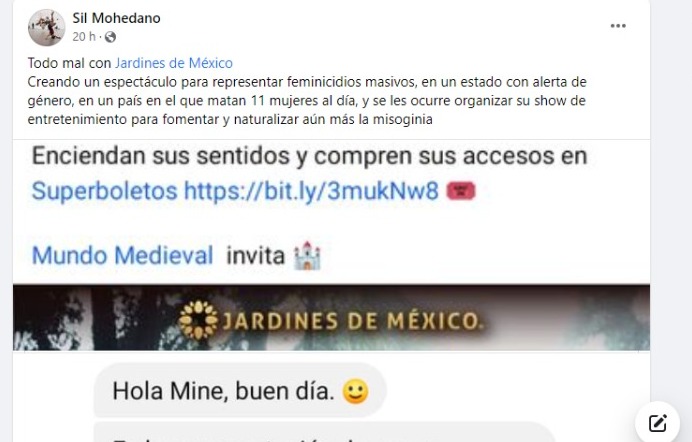Open the bit.ly/3mukNw8 URL

pyautogui.click(x=311, y=191)
